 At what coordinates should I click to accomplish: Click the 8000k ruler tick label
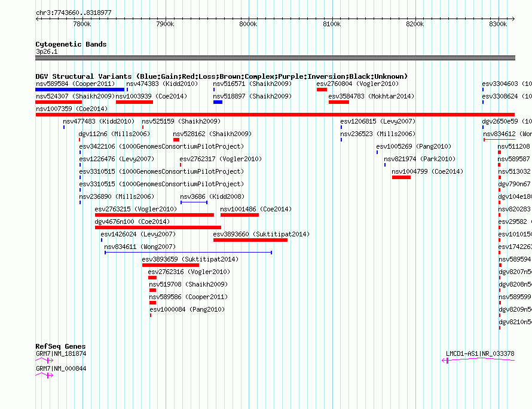(x=248, y=24)
